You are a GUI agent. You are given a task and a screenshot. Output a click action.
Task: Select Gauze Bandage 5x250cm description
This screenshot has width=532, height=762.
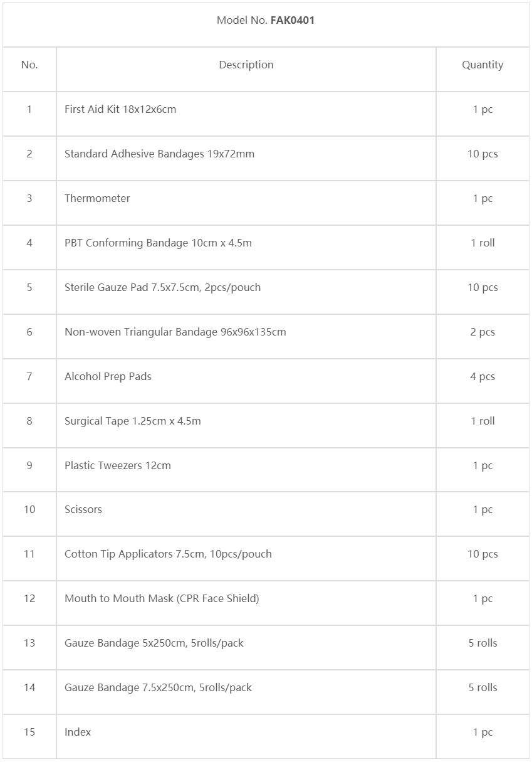[x=154, y=643]
